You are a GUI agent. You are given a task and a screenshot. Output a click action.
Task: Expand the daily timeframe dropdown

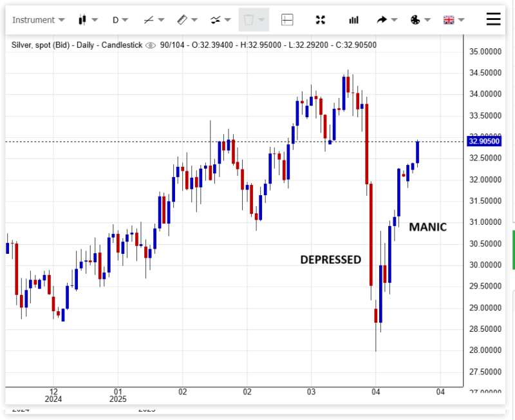click(120, 20)
